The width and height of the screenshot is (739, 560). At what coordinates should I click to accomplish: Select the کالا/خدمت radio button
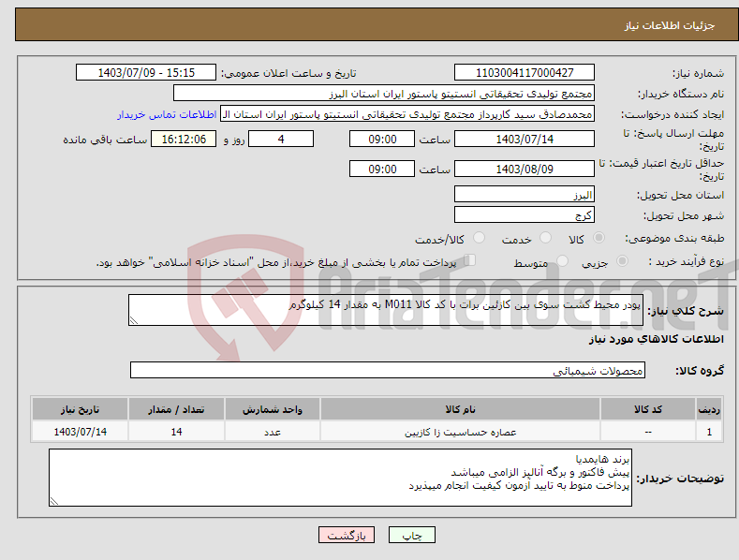[479, 238]
